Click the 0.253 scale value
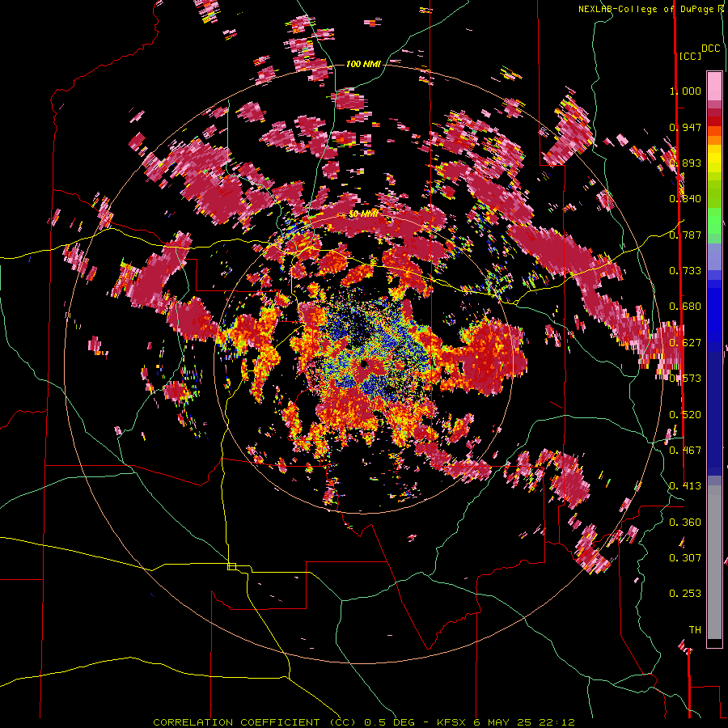Screen dimensions: 728x728 (685, 594)
